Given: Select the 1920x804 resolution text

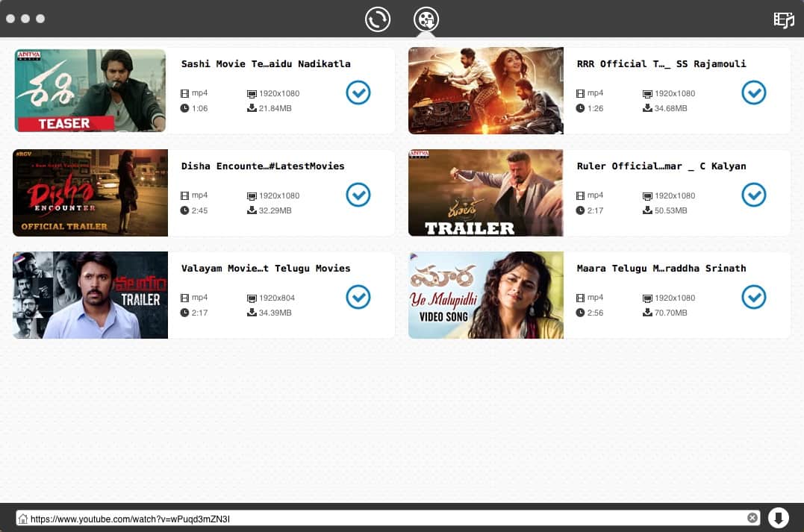Looking at the screenshot, I should 277,298.
